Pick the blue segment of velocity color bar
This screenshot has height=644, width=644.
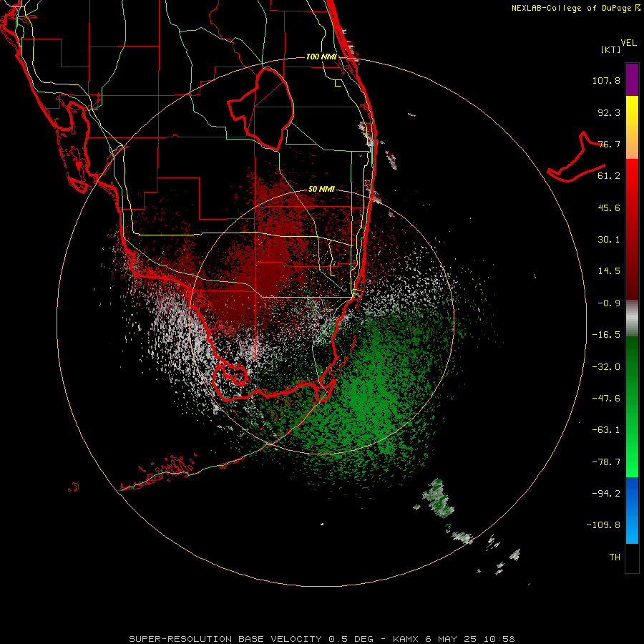click(x=632, y=510)
